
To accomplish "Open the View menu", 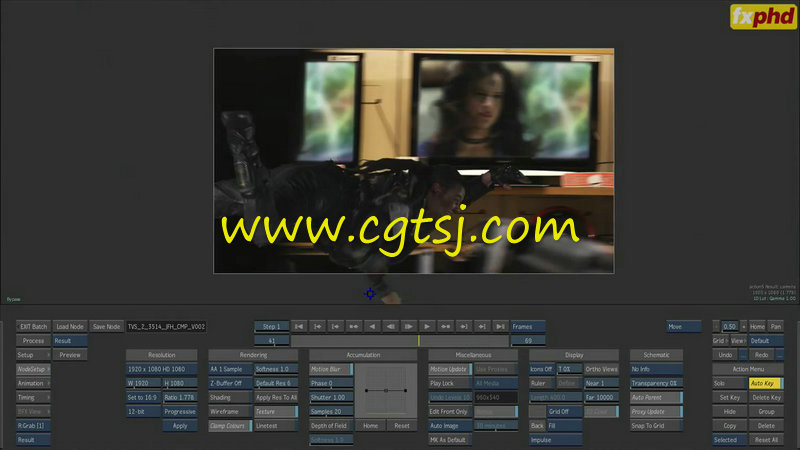I will 738,340.
